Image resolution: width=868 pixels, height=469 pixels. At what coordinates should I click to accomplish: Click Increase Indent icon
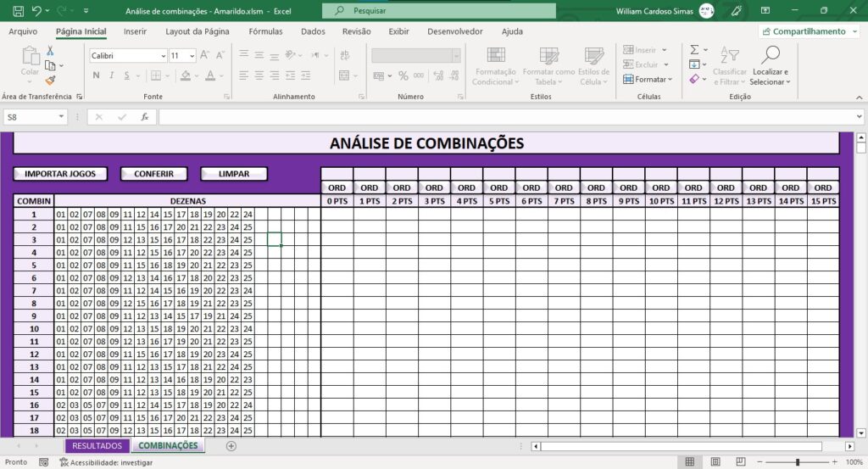pyautogui.click(x=305, y=75)
